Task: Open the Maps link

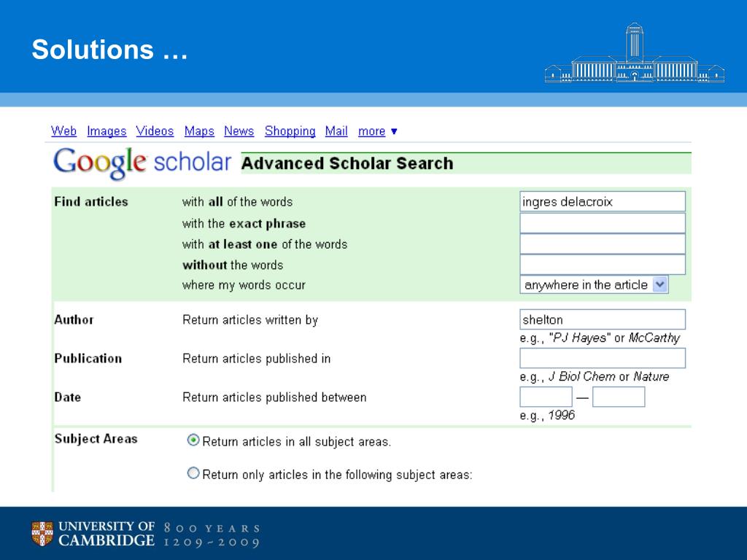Action: [x=199, y=131]
